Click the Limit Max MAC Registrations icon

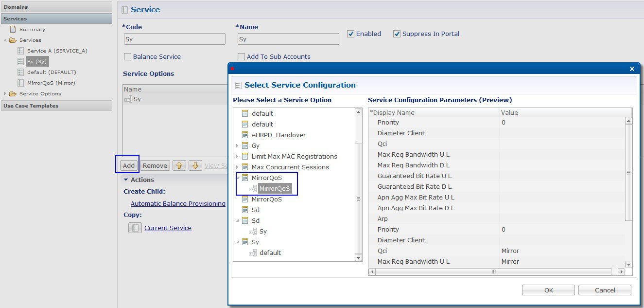click(x=245, y=156)
